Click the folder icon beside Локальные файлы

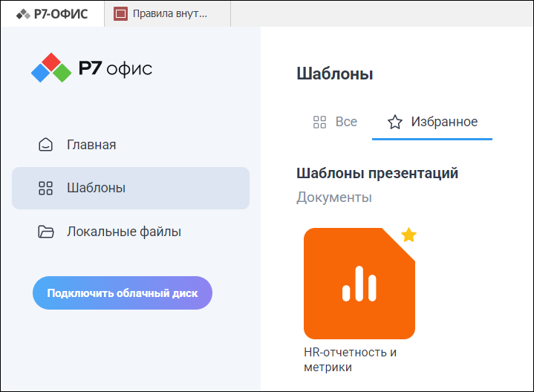coord(45,232)
